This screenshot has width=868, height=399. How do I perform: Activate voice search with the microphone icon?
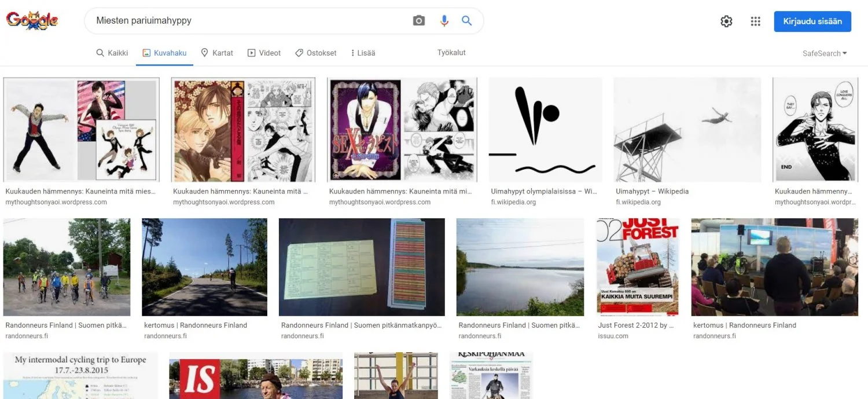coord(444,20)
